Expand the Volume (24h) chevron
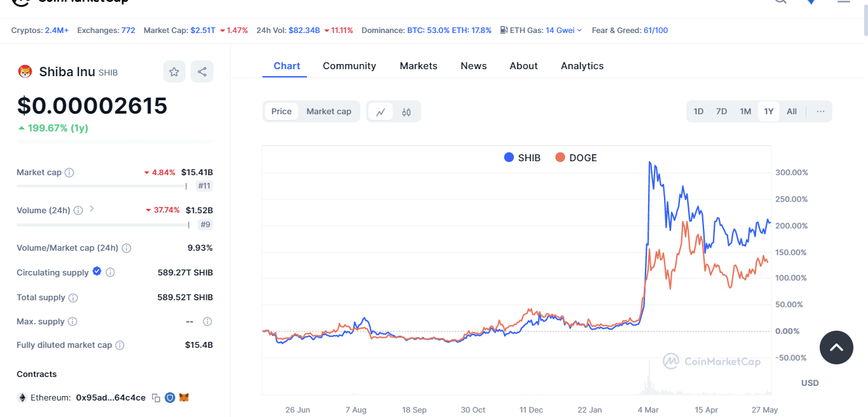The image size is (868, 417). click(92, 209)
